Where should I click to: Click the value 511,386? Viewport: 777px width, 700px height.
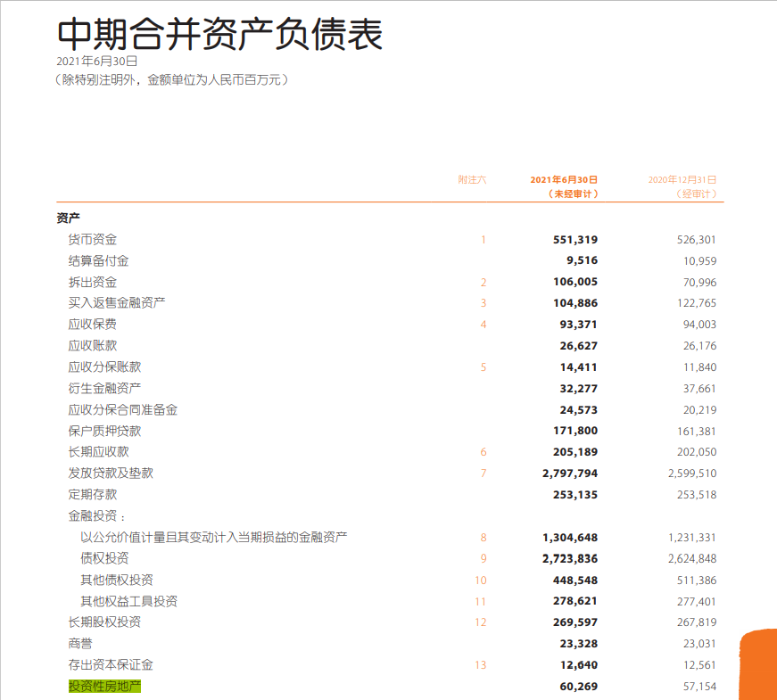click(696, 581)
